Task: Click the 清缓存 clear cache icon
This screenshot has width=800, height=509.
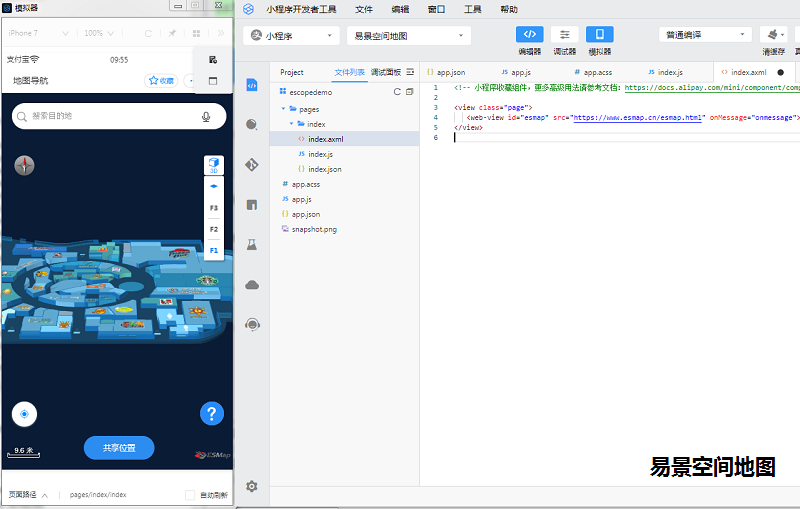Action: coord(773,35)
